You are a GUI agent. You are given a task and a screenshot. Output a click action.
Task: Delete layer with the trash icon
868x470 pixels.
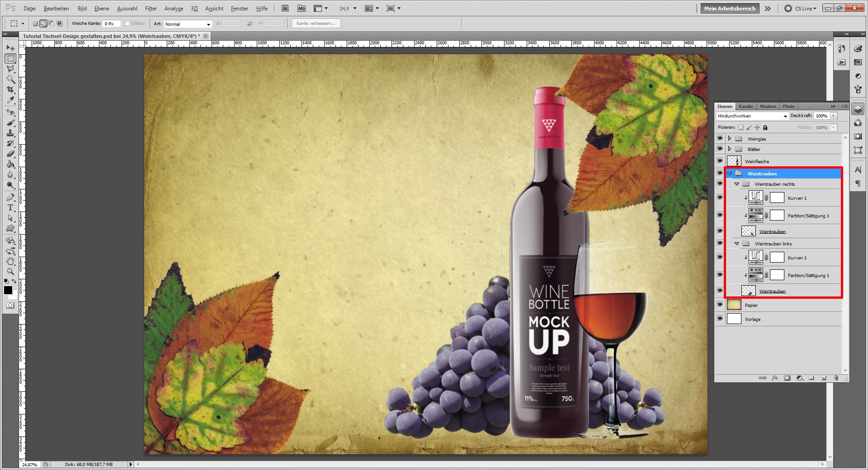836,378
